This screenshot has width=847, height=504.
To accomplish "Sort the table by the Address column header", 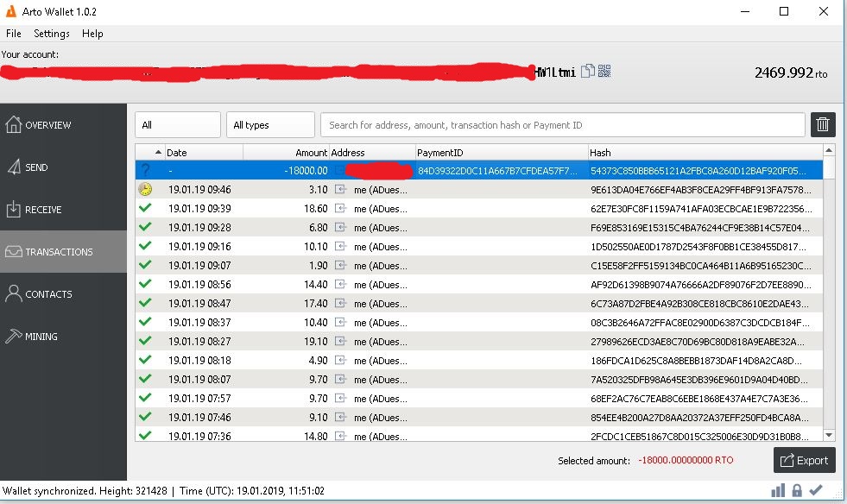I will [372, 153].
